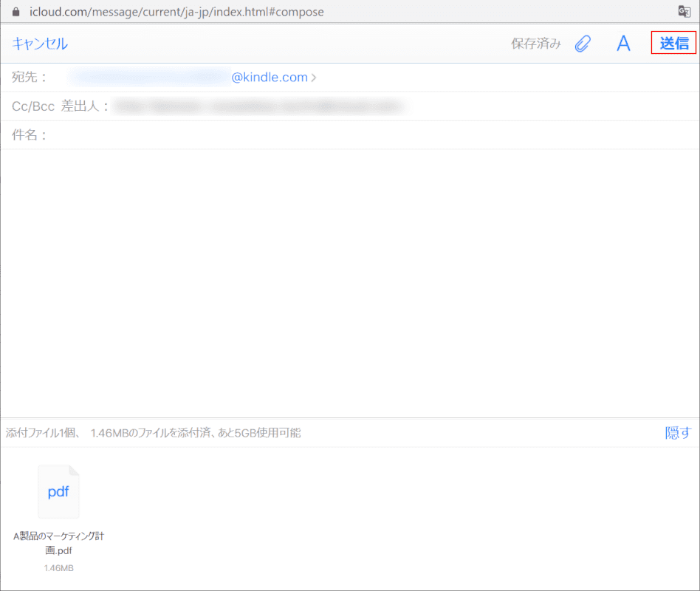Open the pdf attachment file icon
This screenshot has height=591, width=700.
(x=58, y=491)
